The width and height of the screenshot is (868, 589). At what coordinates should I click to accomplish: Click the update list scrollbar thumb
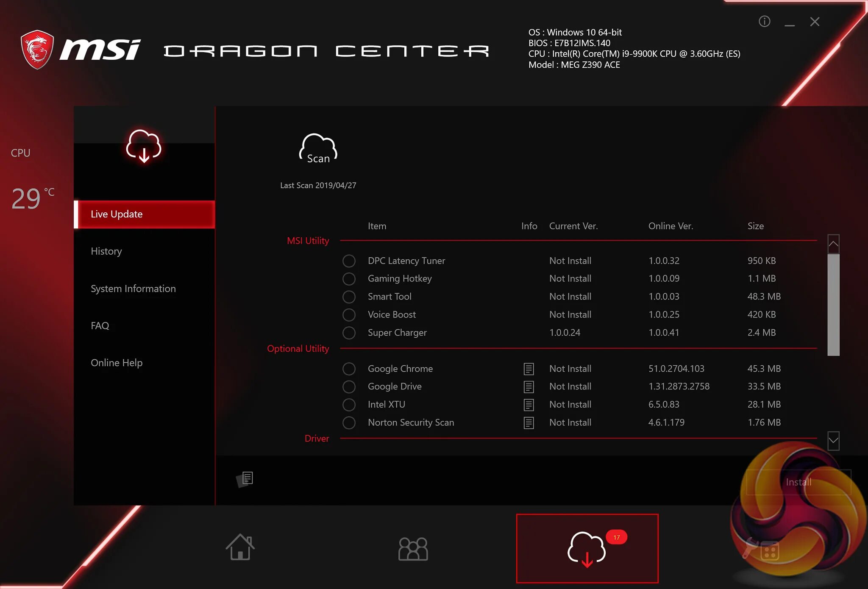click(833, 304)
